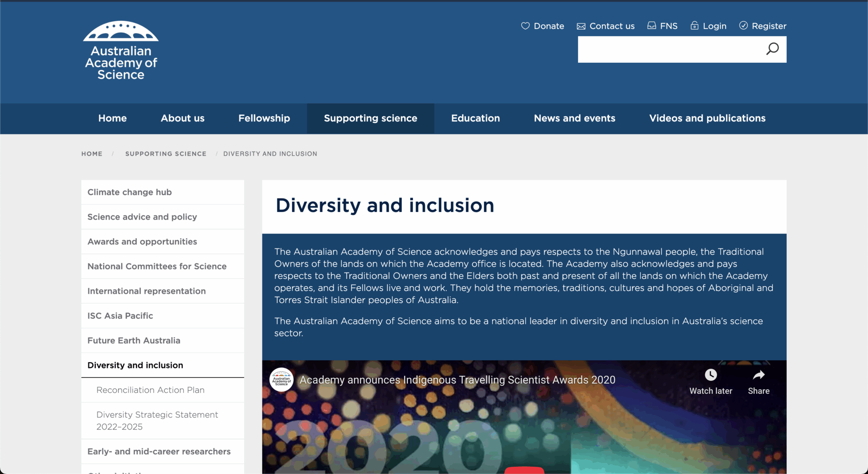Click the HOME breadcrumb
The height and width of the screenshot is (474, 868).
pyautogui.click(x=92, y=153)
